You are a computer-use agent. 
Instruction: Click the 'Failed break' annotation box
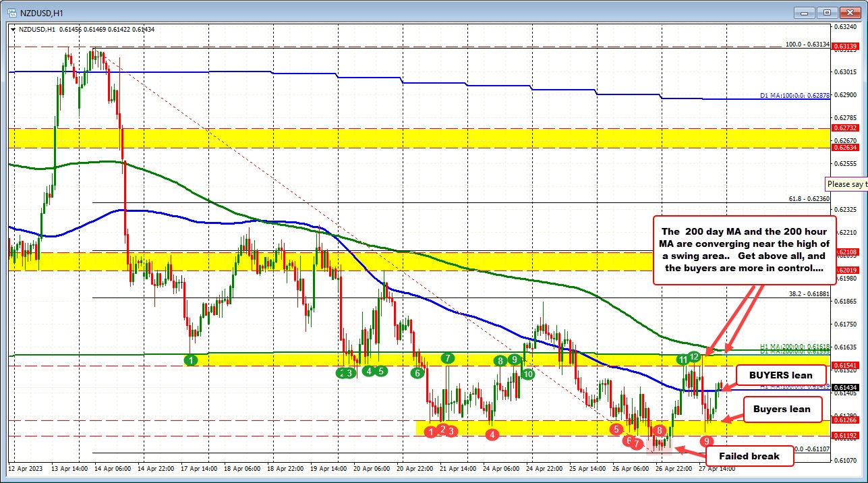pos(749,456)
